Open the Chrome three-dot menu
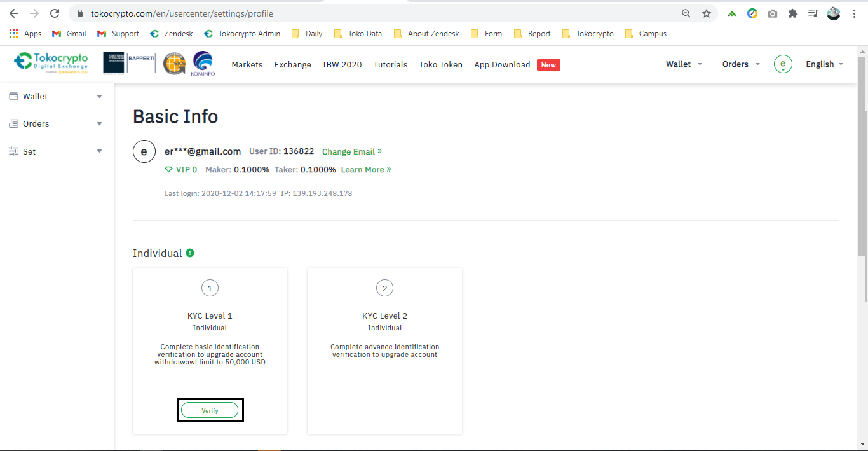The width and height of the screenshot is (868, 451). point(854,13)
